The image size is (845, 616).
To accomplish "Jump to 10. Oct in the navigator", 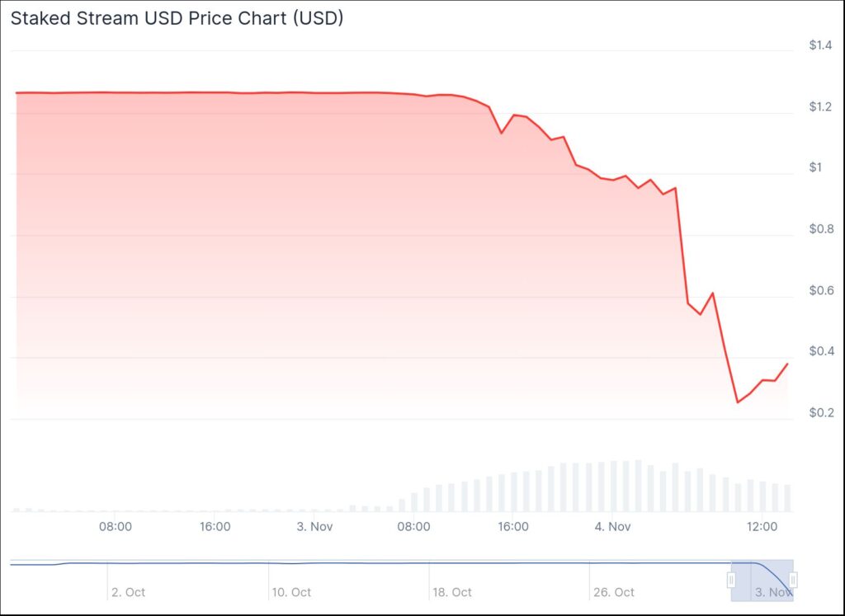I will coord(291,592).
